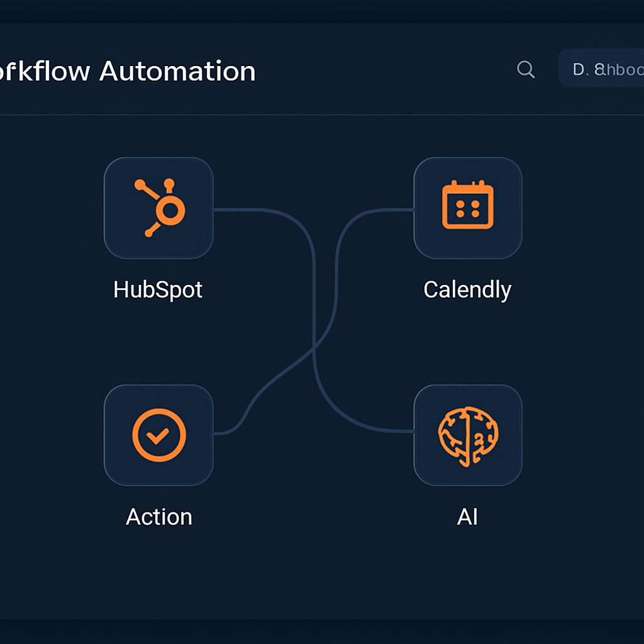Click the Workflow Automation title
Viewport: 644px width, 644px height.
(127, 71)
